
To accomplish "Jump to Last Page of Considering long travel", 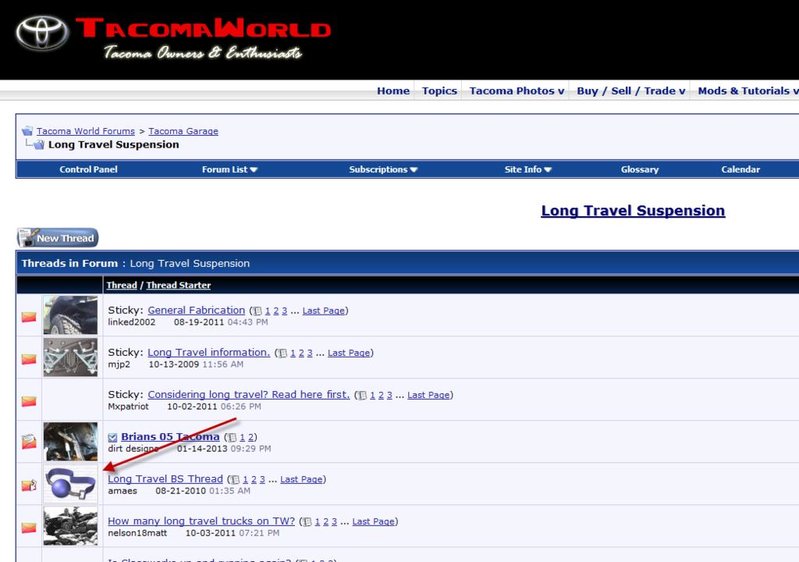I will [x=429, y=395].
